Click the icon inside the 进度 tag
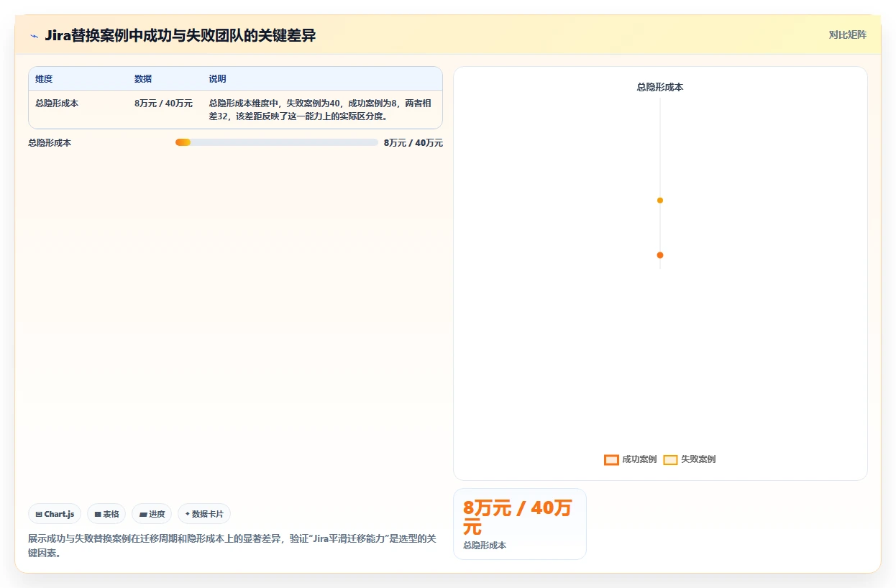The image size is (896, 588). (142, 515)
